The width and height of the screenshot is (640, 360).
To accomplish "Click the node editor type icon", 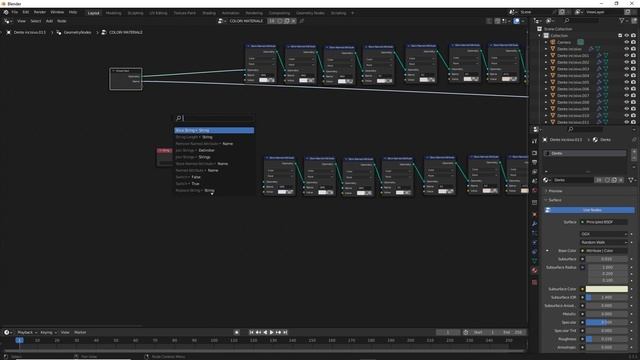I will pyautogui.click(x=7, y=21).
